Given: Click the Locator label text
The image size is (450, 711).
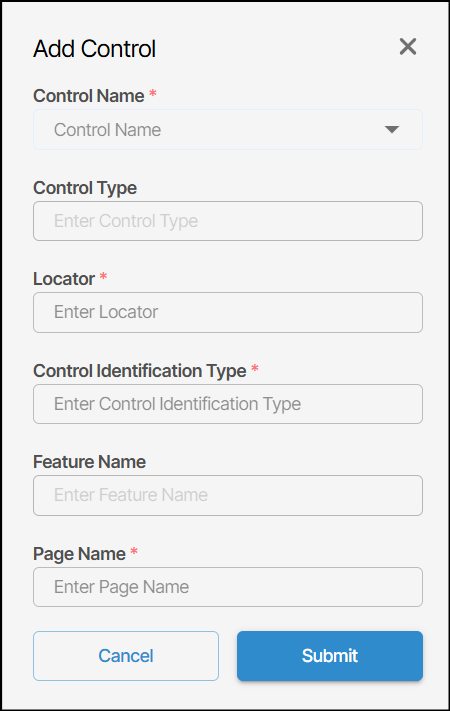Looking at the screenshot, I should pyautogui.click(x=64, y=279).
